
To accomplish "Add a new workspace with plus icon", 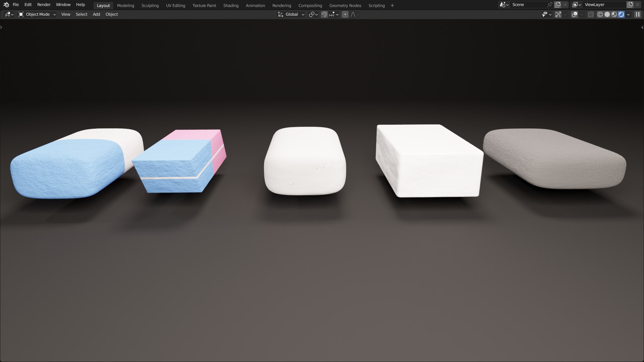I will click(392, 5).
